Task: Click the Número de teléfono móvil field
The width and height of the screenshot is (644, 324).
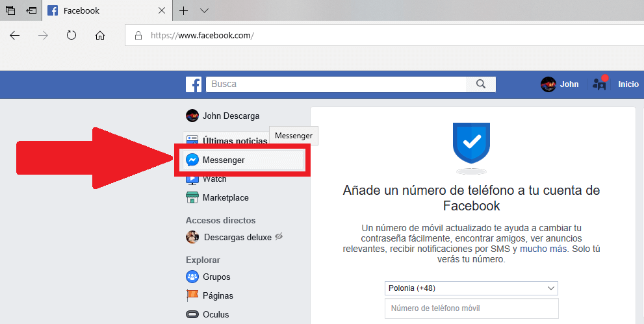Action: tap(472, 308)
